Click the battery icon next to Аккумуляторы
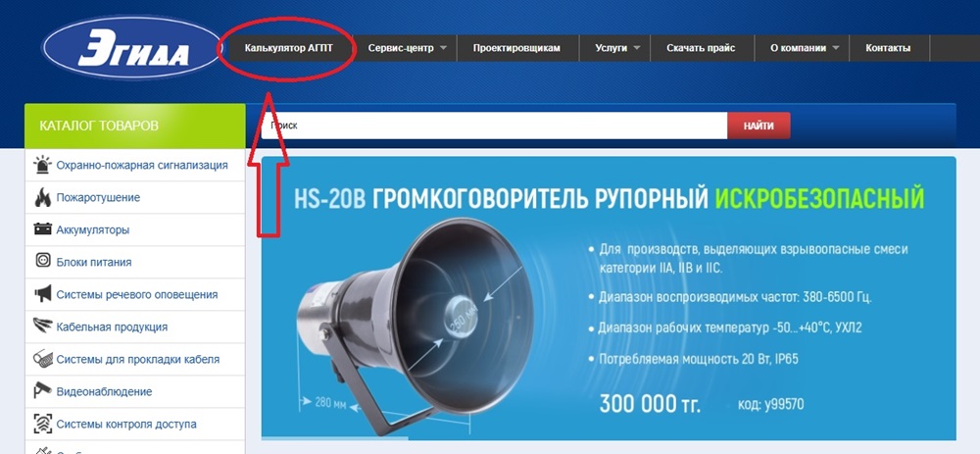The height and width of the screenshot is (454, 980). [x=42, y=228]
